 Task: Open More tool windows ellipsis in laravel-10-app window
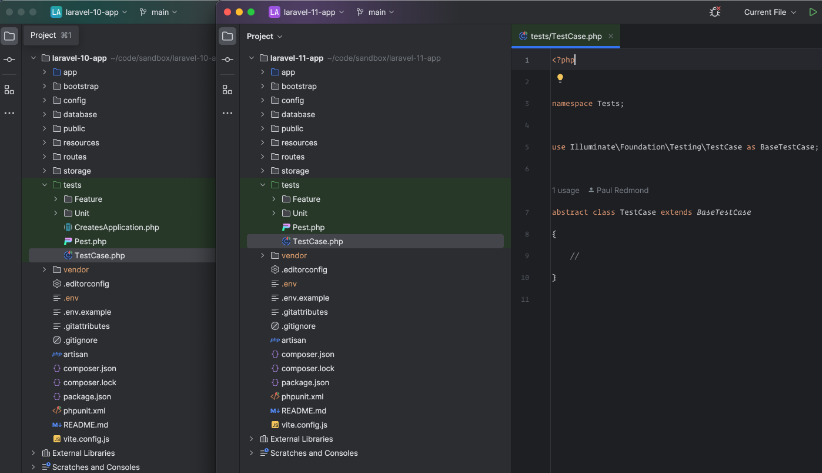click(9, 113)
